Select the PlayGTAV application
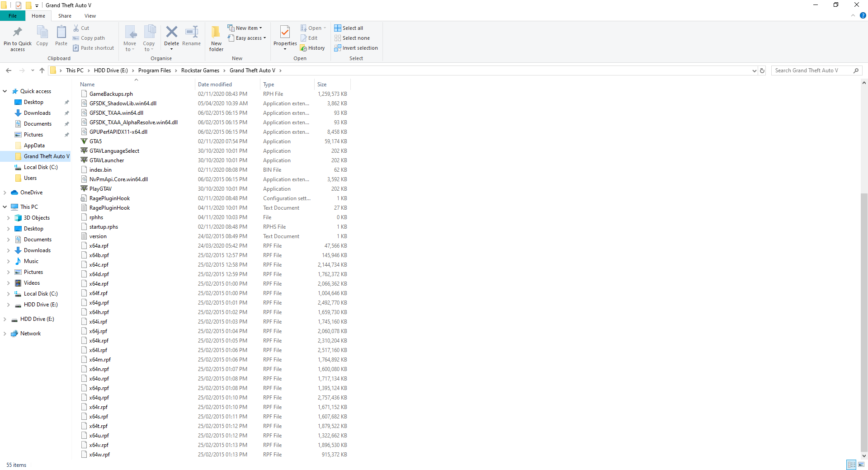The image size is (868, 470). (100, 189)
